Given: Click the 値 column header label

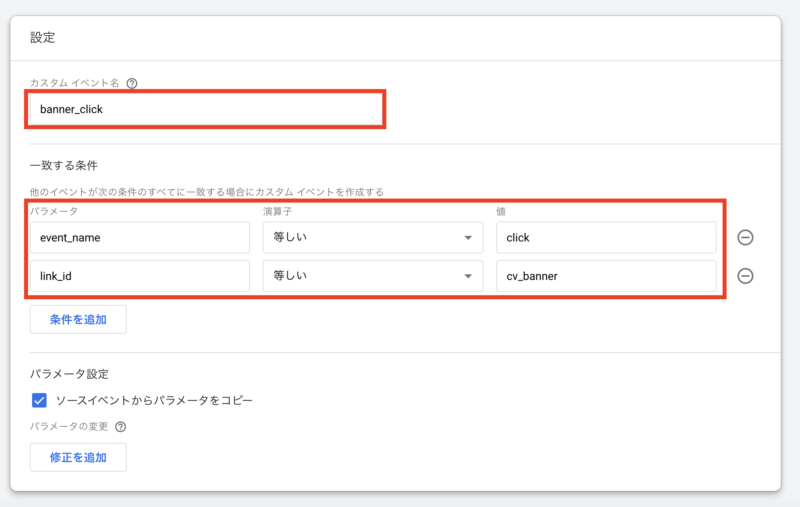Looking at the screenshot, I should [500, 212].
